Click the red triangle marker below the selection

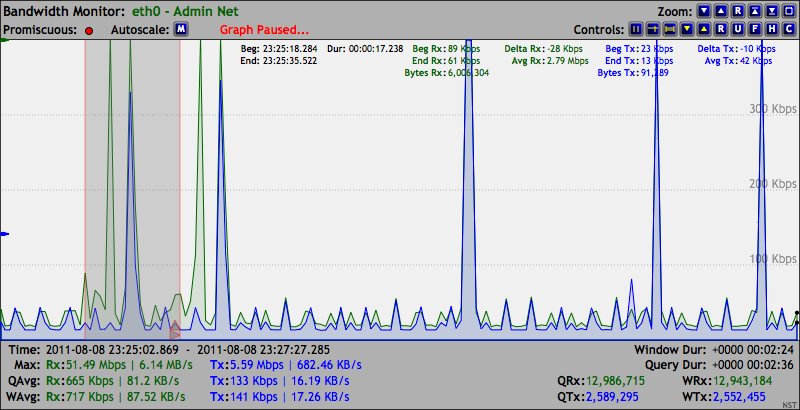click(174, 329)
